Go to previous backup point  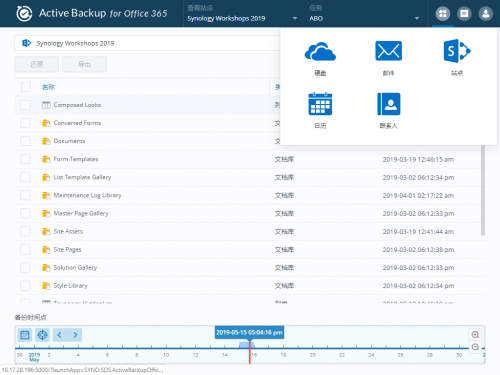click(x=59, y=335)
